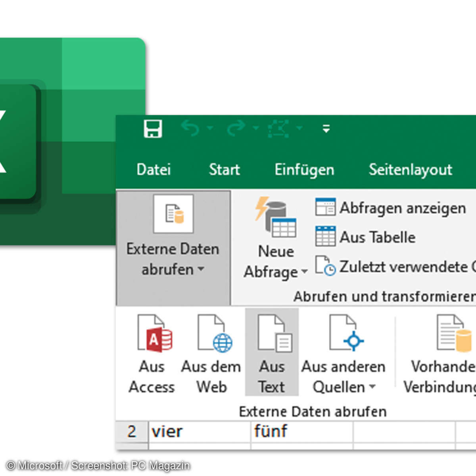Expand the Undo history dropdown arrow

coord(210,129)
